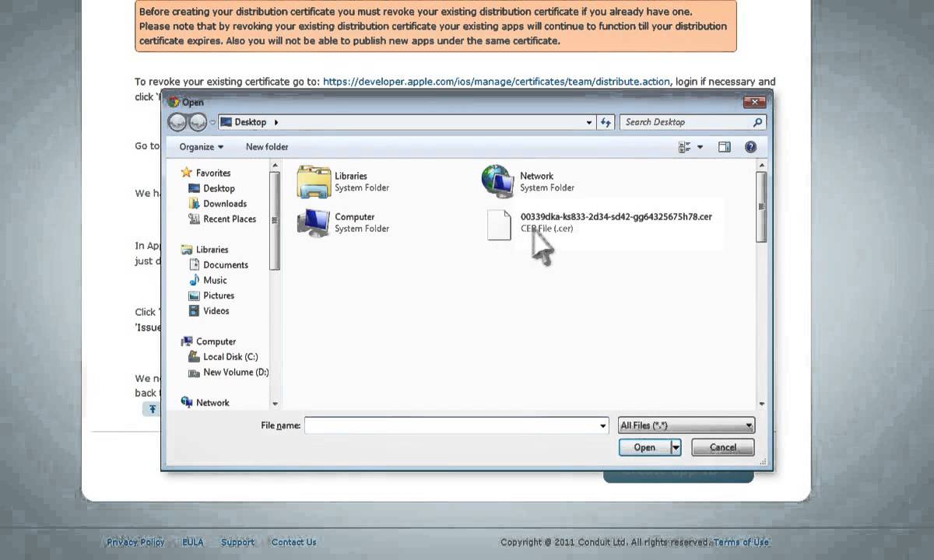Open the EULA footer link
The image size is (934, 560).
[x=192, y=542]
